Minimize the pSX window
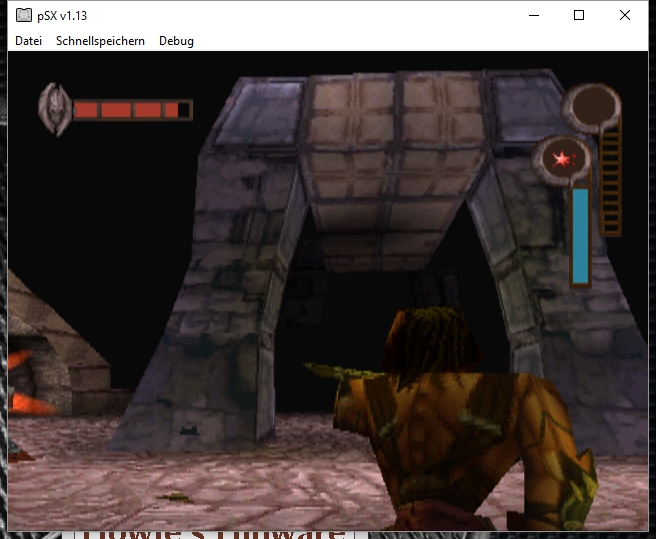This screenshot has height=539, width=656. [x=534, y=15]
